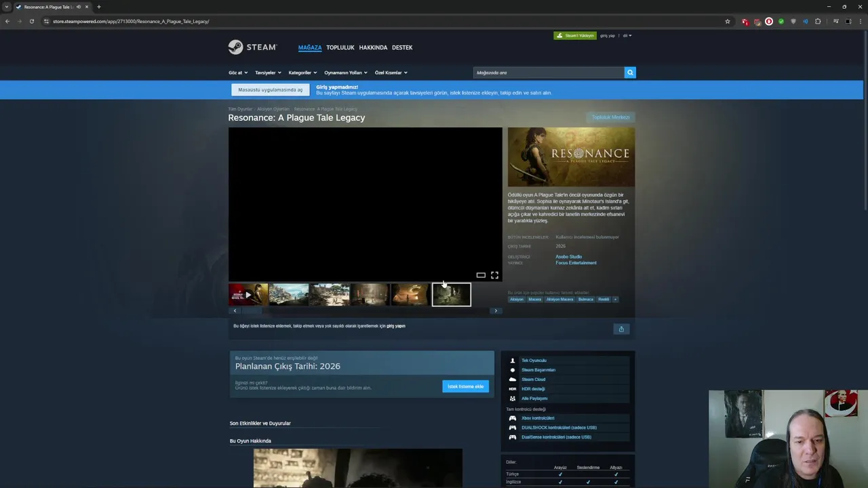868x488 pixels.
Task: Click the media strip horizontal scrollbar
Action: 365,310
